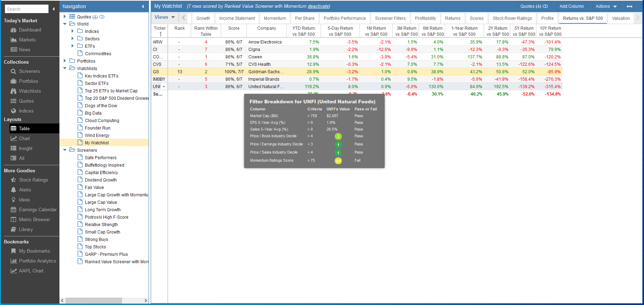
Task: Open the UNFI ticker row dropdown arrow
Action: pos(164,87)
